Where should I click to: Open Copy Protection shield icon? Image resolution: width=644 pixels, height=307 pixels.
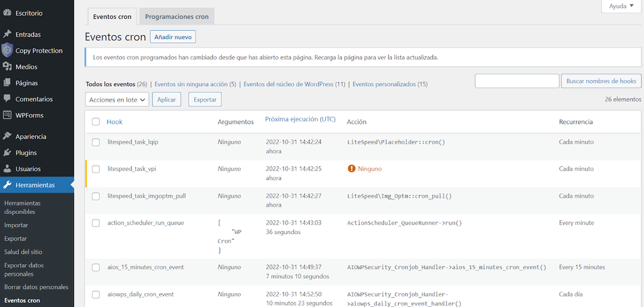(x=7, y=50)
